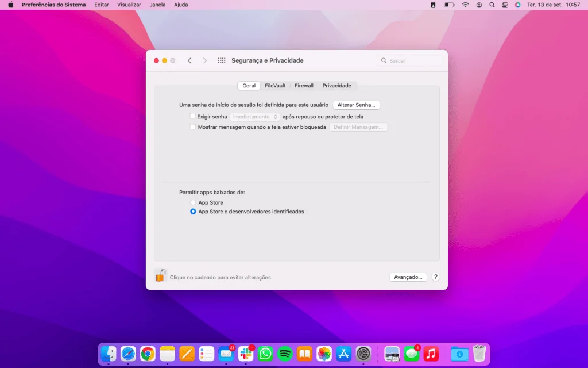The height and width of the screenshot is (368, 588).
Task: Open WhatsApp from the Dock
Action: point(265,354)
